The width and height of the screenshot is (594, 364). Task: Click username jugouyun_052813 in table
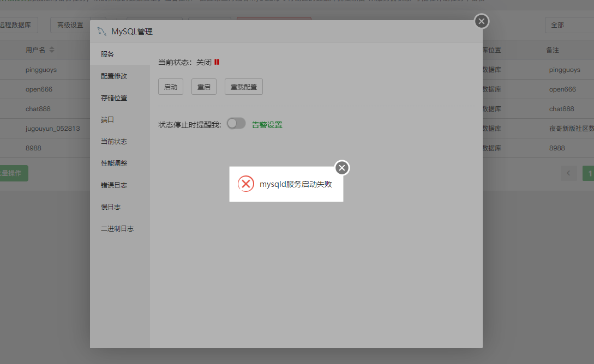[x=53, y=129]
